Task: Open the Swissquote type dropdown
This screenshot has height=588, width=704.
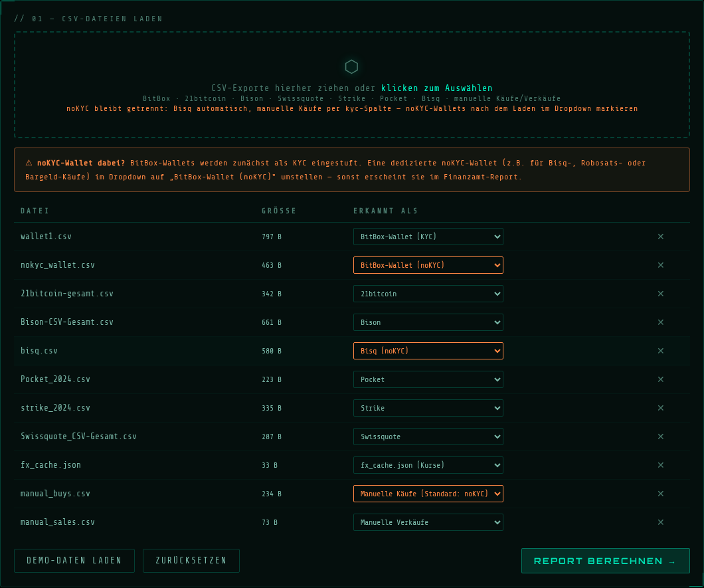Action: (428, 437)
